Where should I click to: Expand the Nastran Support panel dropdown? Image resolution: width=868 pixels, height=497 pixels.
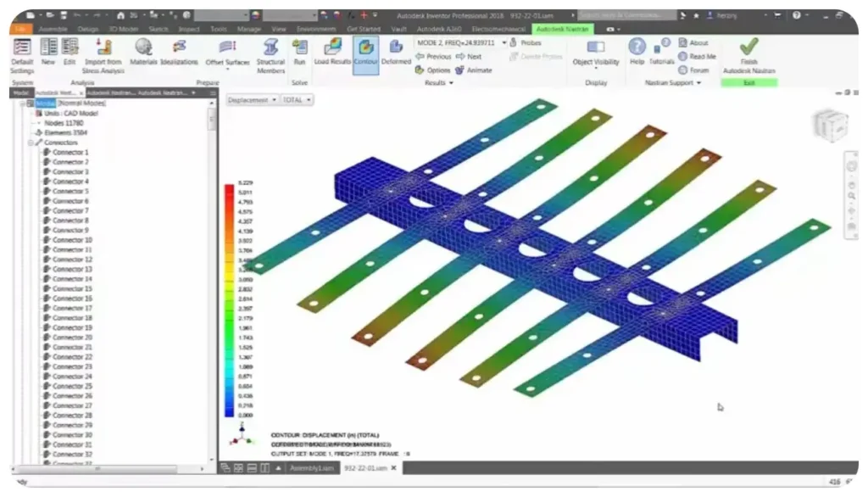[x=673, y=82]
